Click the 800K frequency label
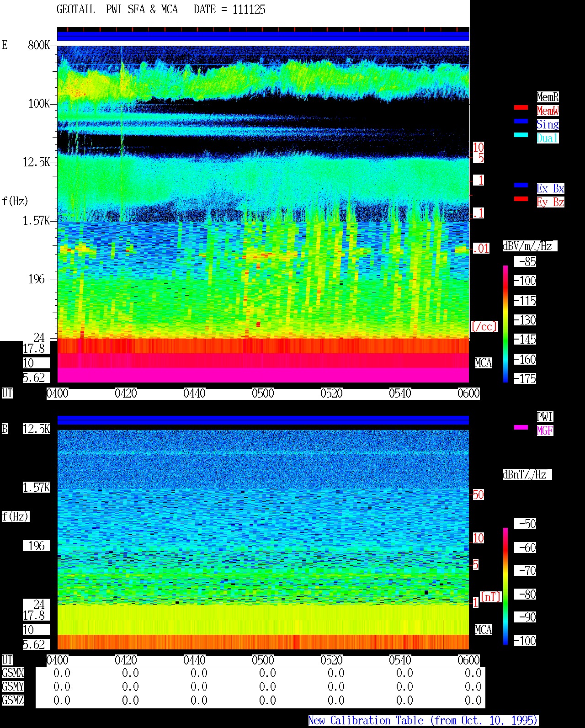This screenshot has height=728, width=585. tap(39, 45)
